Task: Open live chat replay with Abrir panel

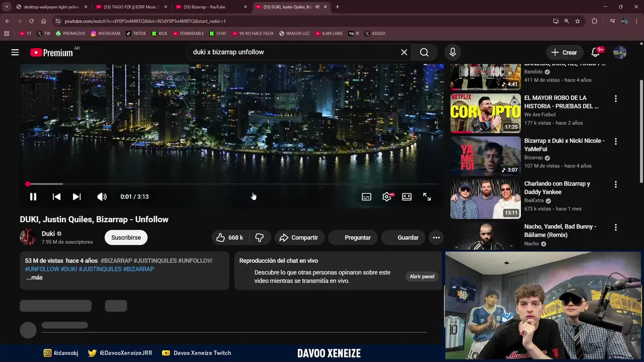Action: pos(422,277)
